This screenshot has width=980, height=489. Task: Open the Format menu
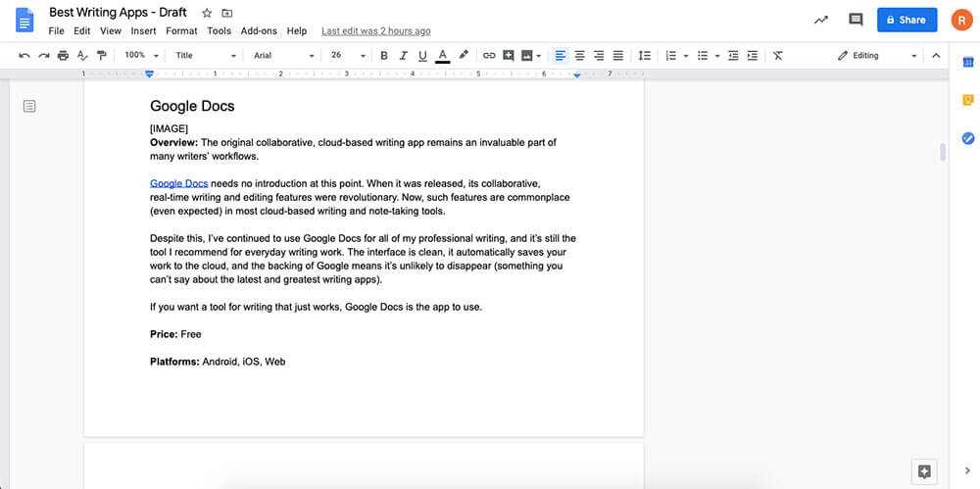(x=181, y=30)
